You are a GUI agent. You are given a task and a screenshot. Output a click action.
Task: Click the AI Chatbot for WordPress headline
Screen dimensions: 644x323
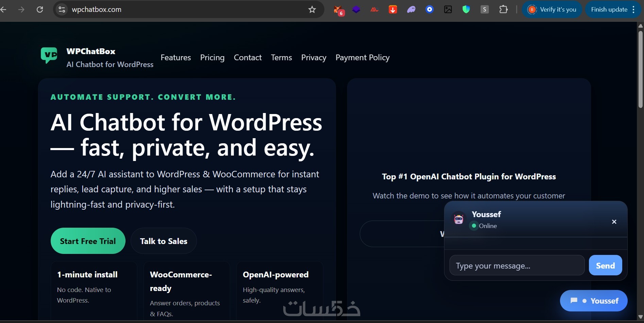coord(186,135)
